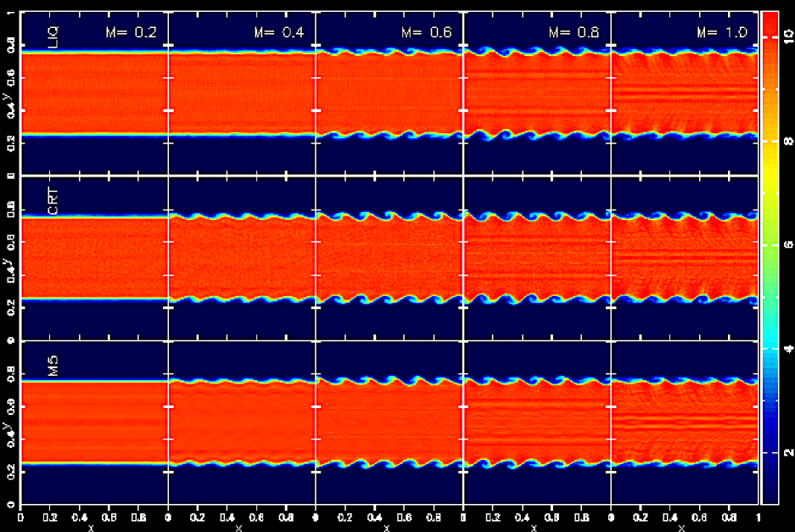Click the M= 1.0 column label

pyautogui.click(x=722, y=32)
